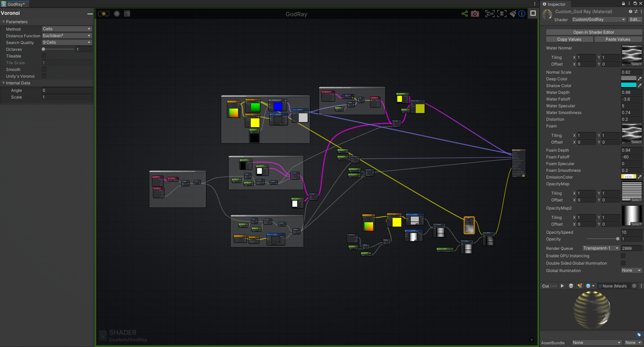The height and width of the screenshot is (347, 644).
Task: Open the AssetBundle variant dropdown
Action: pyautogui.click(x=633, y=343)
